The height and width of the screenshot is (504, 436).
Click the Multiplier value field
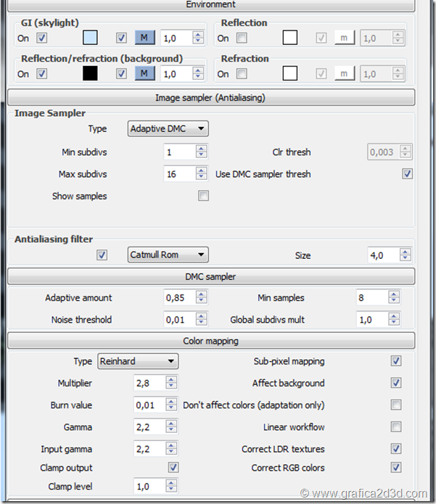point(149,383)
